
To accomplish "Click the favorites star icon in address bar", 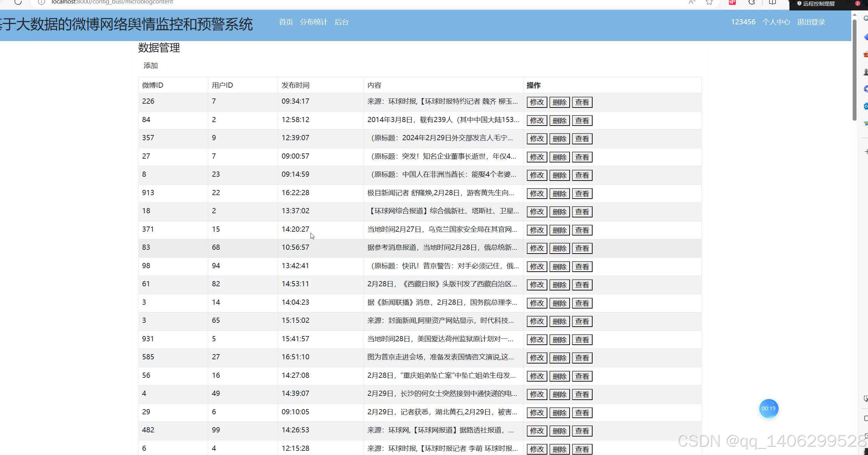I will pyautogui.click(x=709, y=2).
